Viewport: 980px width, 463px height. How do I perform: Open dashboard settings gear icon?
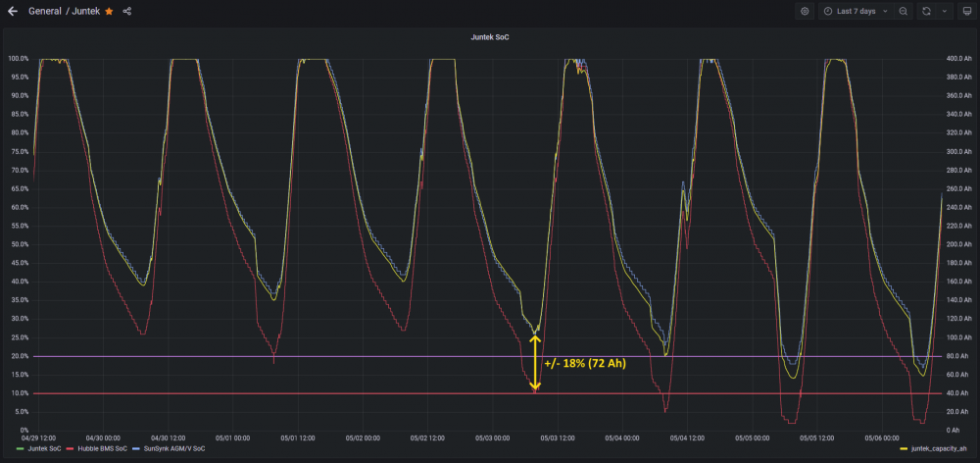[x=805, y=11]
